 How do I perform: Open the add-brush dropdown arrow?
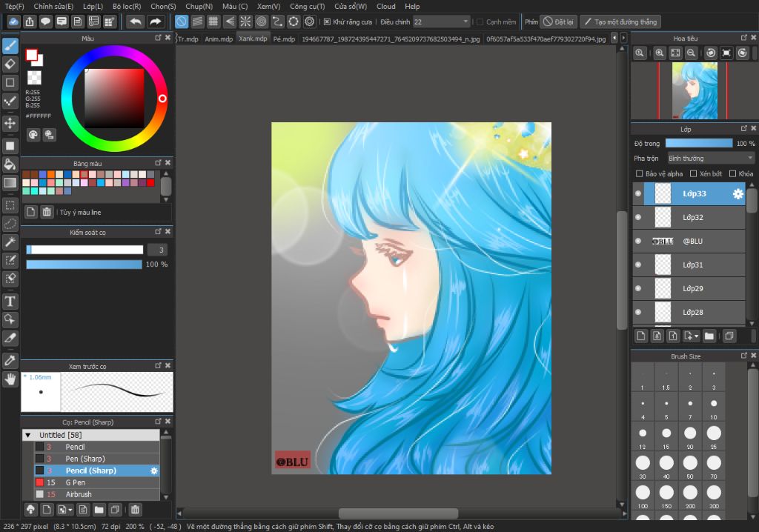pyautogui.click(x=70, y=510)
